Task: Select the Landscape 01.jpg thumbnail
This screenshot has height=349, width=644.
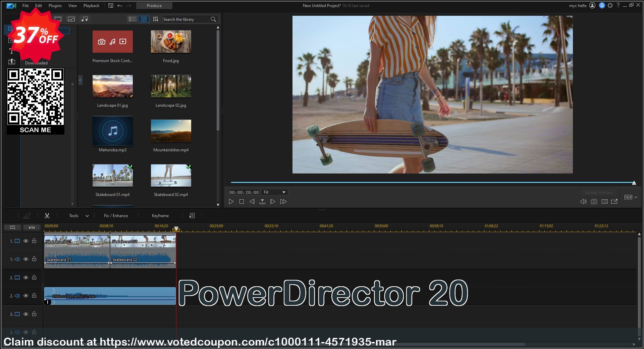Action: click(113, 86)
